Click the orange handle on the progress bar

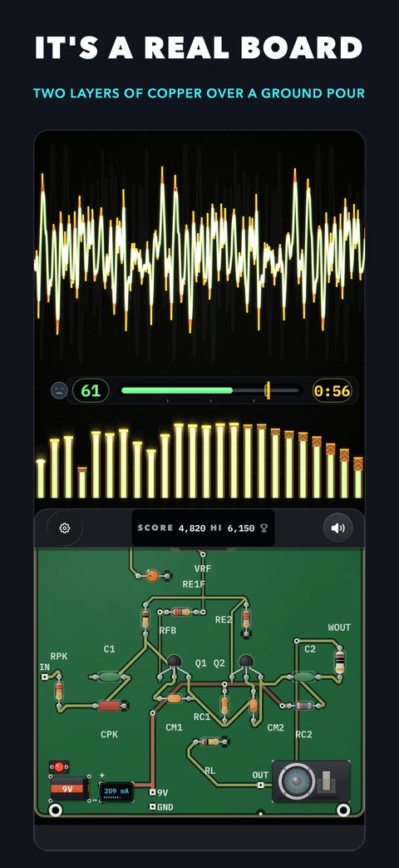point(267,390)
